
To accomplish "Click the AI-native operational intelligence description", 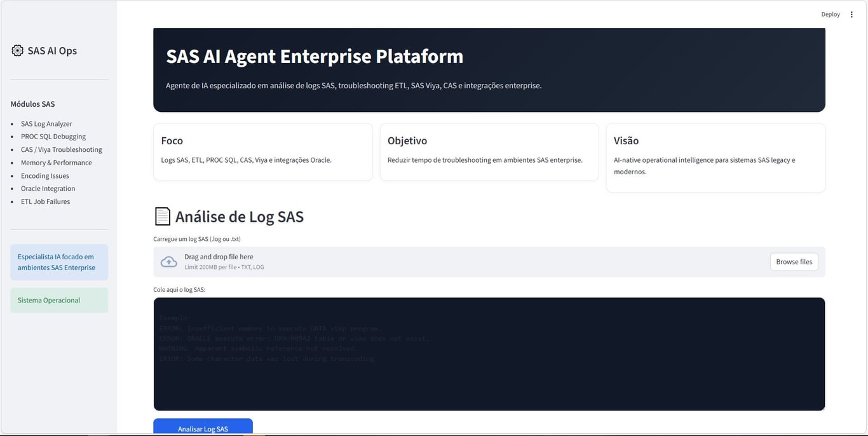I will pyautogui.click(x=705, y=166).
